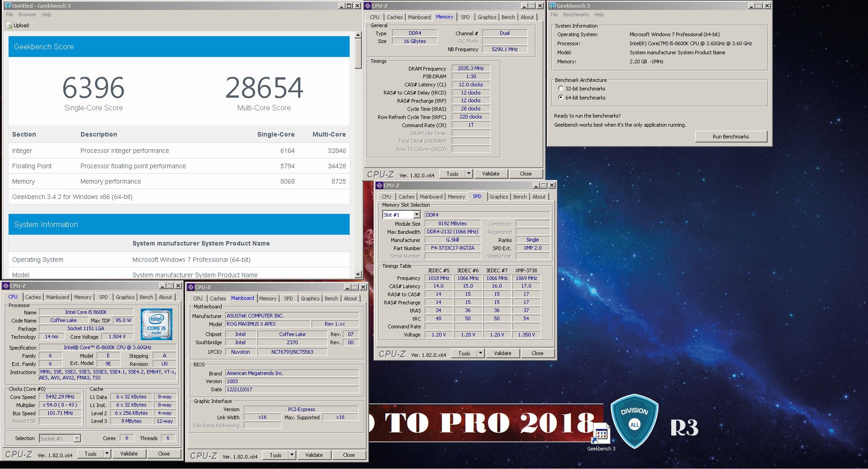868x469 pixels.
Task: Click the Floating Point section row
Action: pos(179,166)
